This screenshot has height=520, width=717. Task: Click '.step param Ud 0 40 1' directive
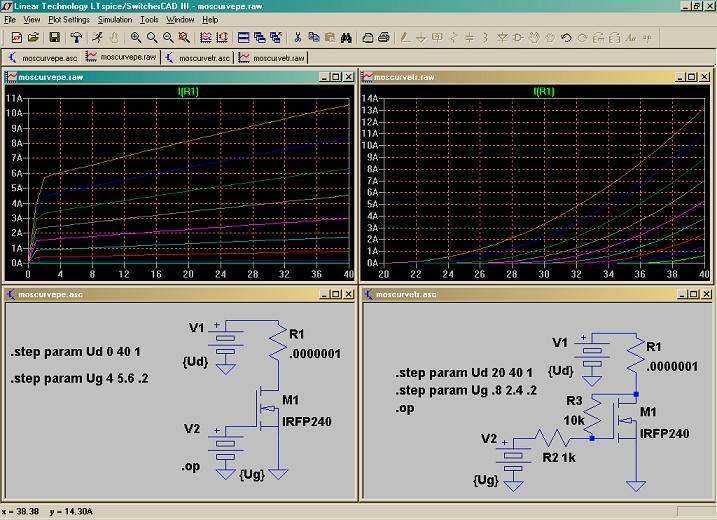pyautogui.click(x=75, y=352)
